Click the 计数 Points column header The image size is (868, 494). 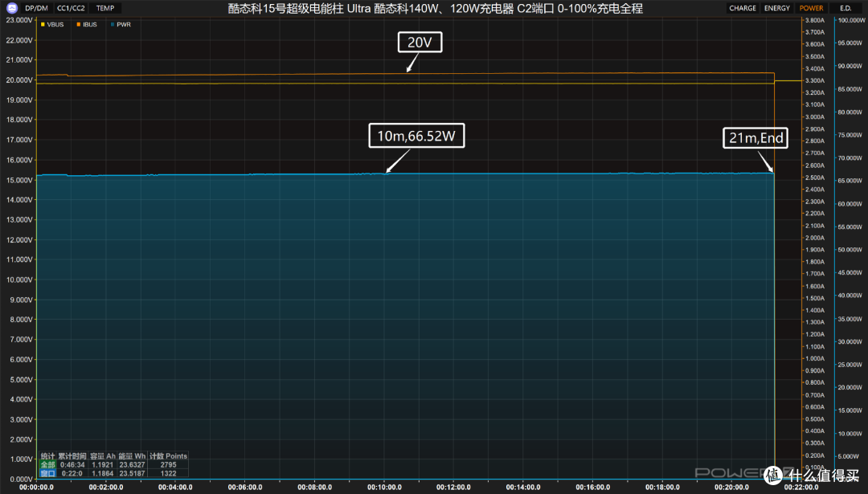(168, 456)
